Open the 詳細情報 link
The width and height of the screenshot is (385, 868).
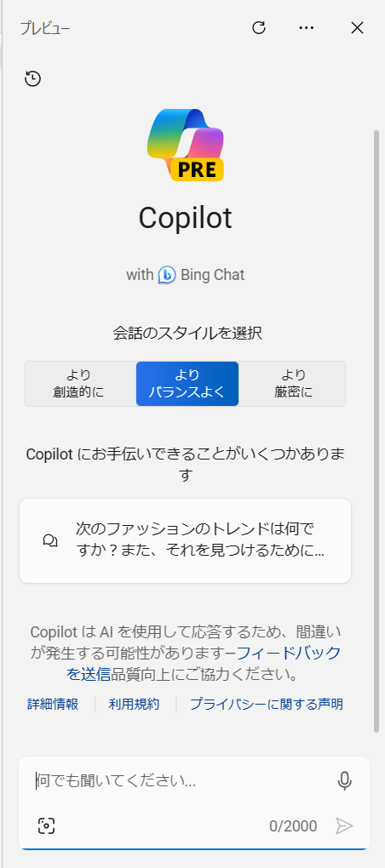53,704
